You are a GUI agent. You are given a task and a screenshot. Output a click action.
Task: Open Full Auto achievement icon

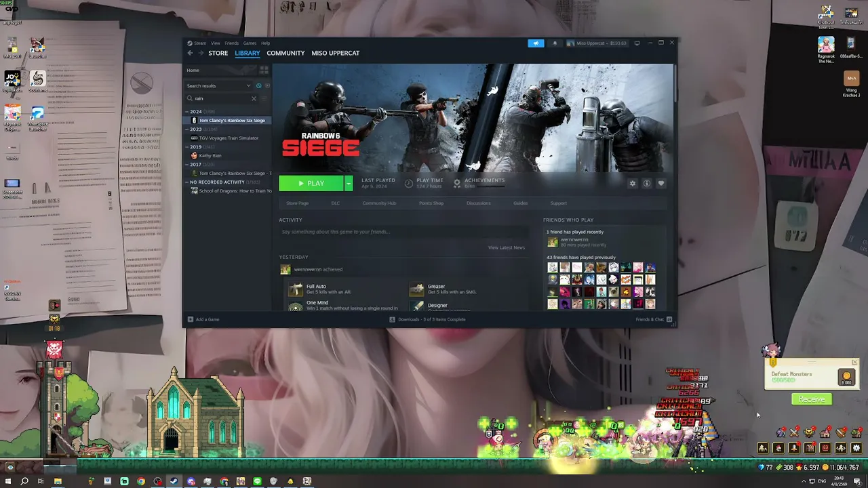click(x=296, y=289)
